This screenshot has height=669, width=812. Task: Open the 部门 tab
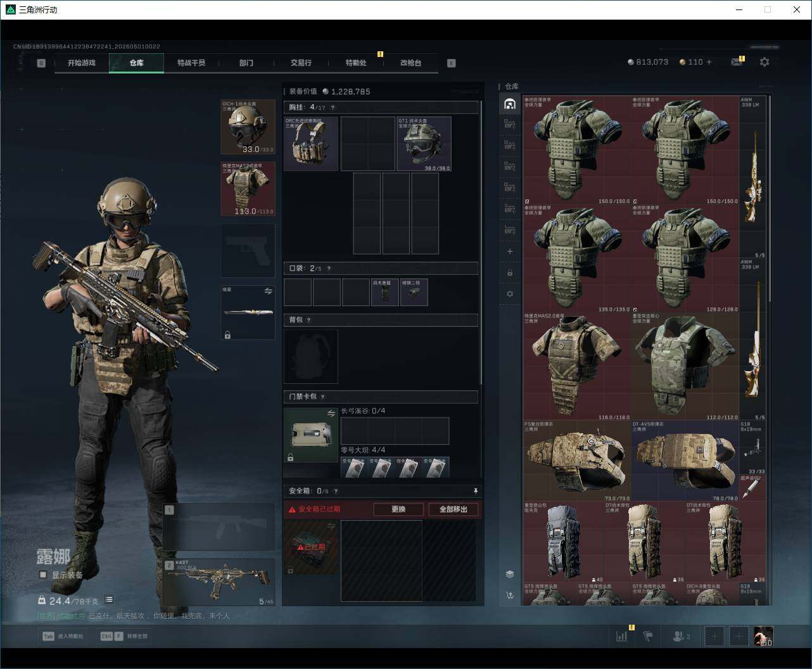[246, 63]
